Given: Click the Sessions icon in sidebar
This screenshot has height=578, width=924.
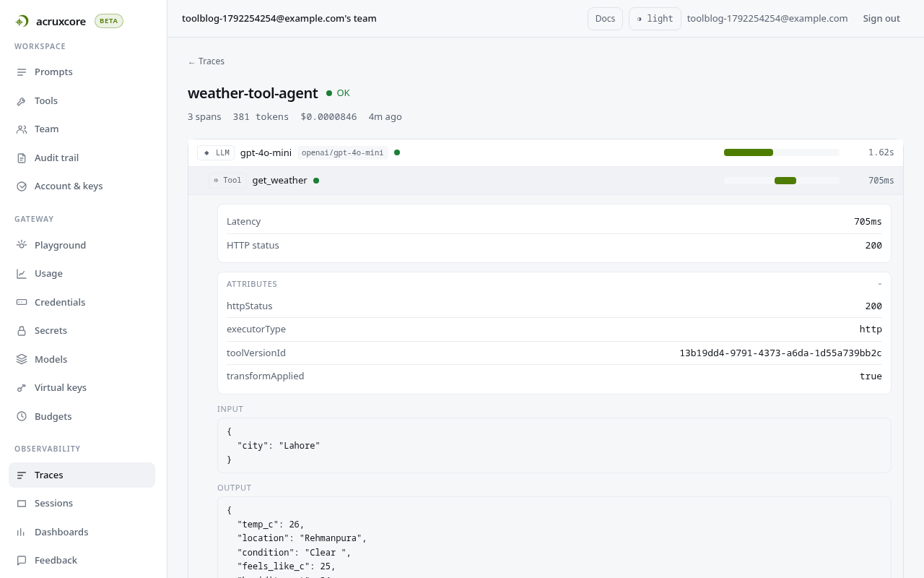Looking at the screenshot, I should (22, 504).
